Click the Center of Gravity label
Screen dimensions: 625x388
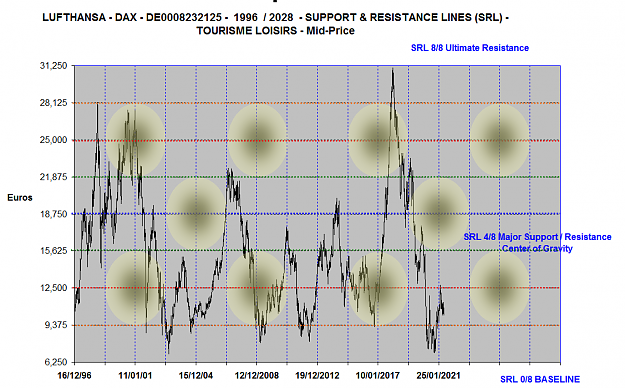coord(537,248)
